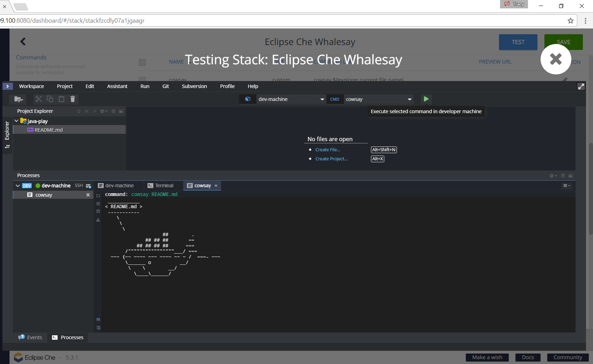Open the dev-machine target dropdown
593x364 pixels.
pos(291,99)
